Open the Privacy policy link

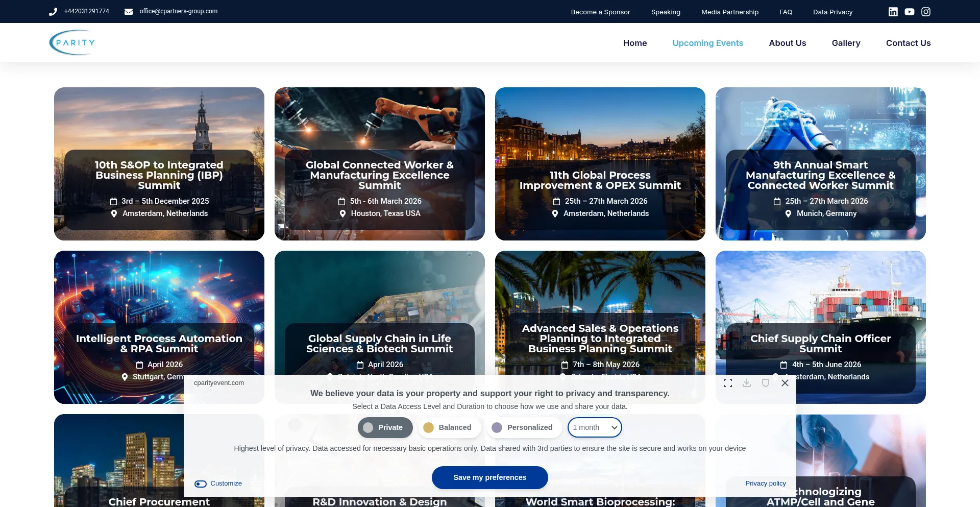click(765, 483)
